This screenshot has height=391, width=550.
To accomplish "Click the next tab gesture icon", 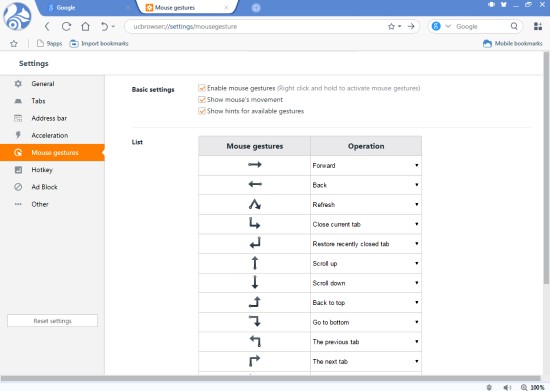I will (255, 361).
